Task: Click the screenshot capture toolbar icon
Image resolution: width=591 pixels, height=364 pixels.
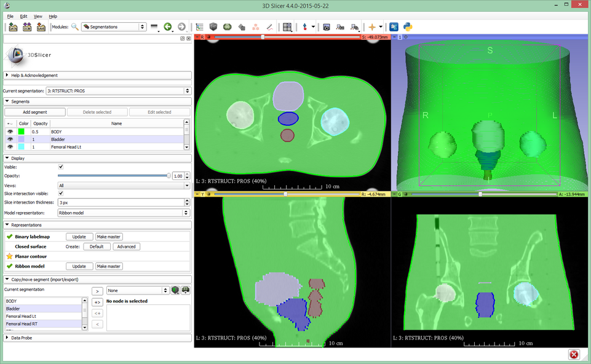Action: [x=327, y=27]
